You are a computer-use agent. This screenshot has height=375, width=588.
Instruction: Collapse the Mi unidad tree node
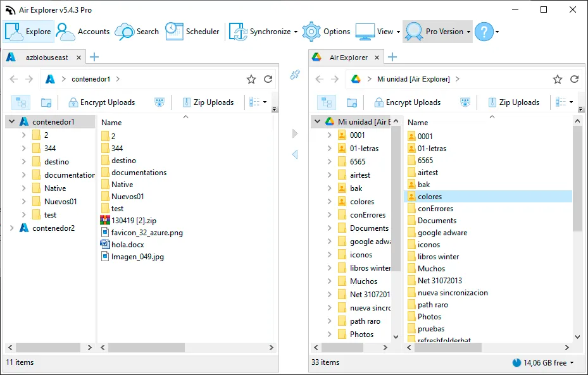[x=317, y=122]
